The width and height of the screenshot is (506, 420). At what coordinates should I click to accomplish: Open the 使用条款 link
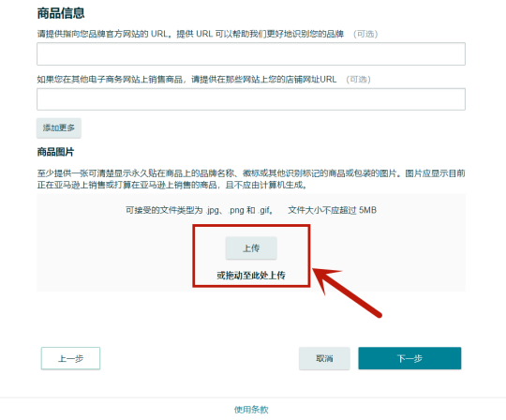pos(251,410)
